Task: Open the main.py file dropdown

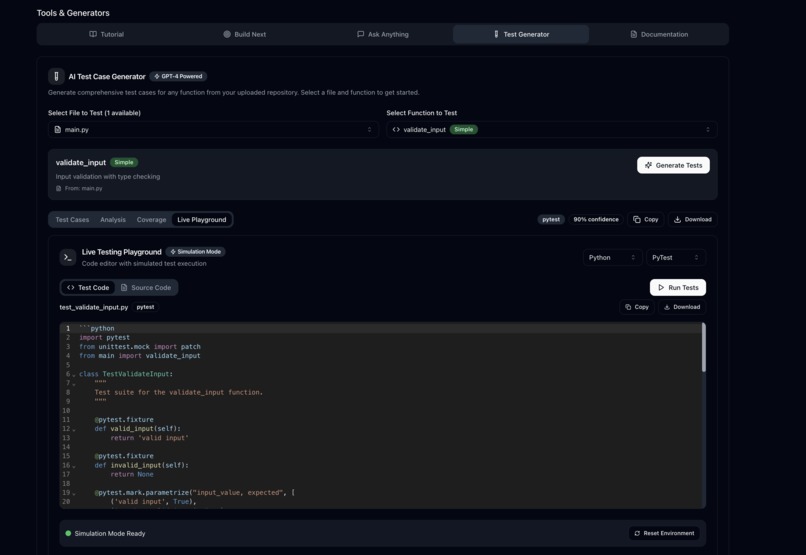Action: pyautogui.click(x=213, y=130)
